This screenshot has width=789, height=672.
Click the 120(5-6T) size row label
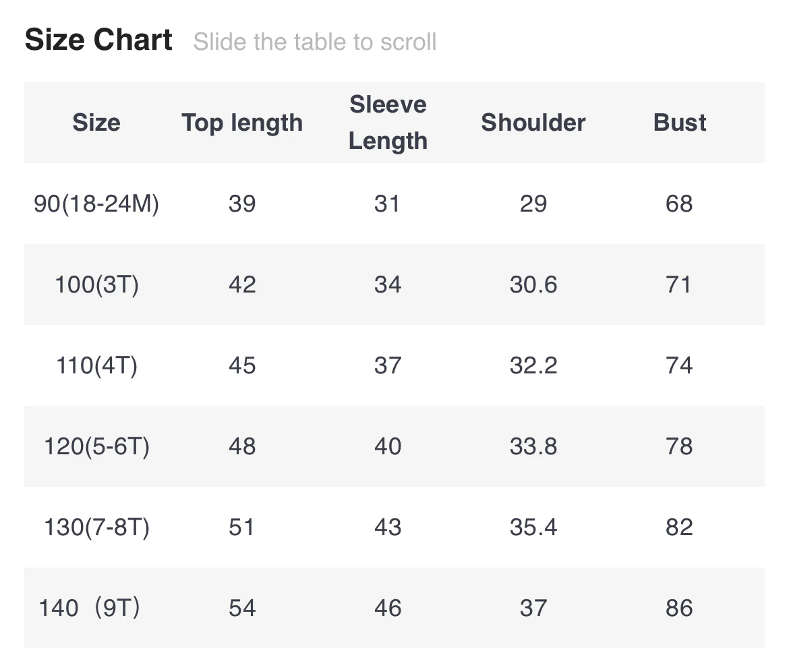pos(96,446)
